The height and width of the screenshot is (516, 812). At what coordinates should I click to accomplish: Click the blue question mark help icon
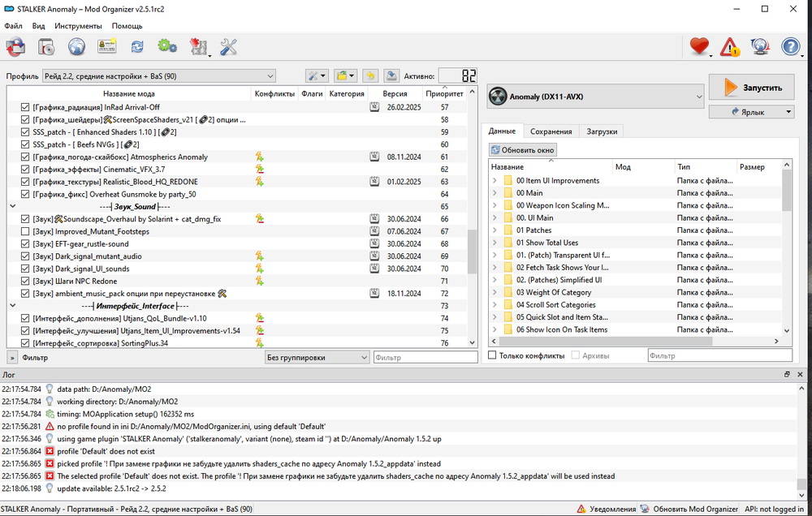point(791,47)
